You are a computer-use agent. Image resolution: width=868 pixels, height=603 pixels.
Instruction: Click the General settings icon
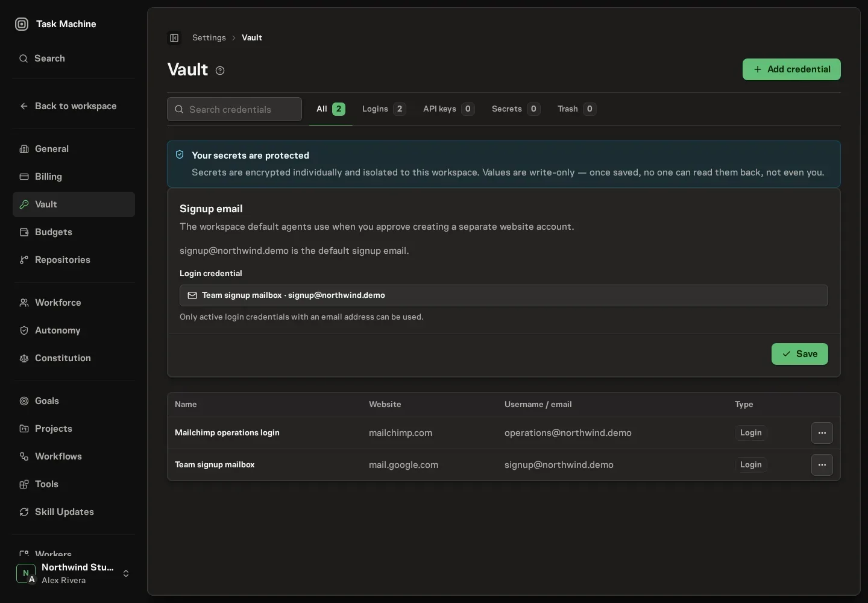(24, 149)
